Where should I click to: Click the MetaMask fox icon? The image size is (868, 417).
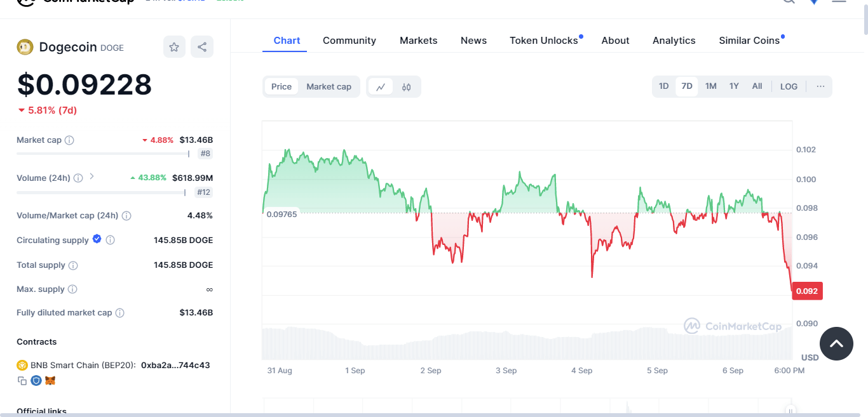[50, 381]
